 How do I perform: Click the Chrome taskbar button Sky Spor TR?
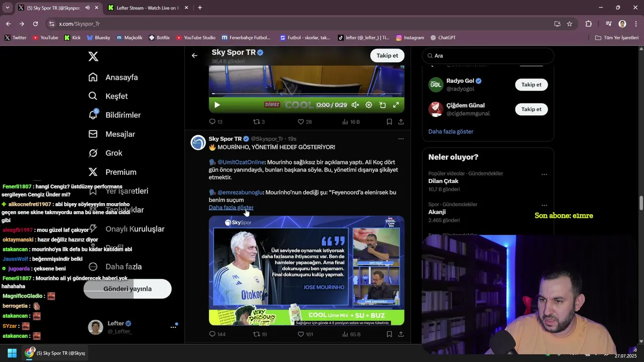coord(56,353)
